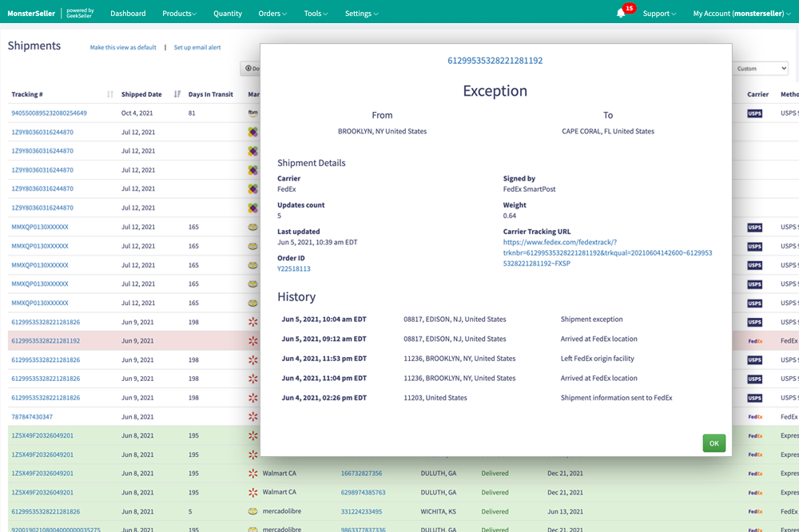The width and height of the screenshot is (799, 532).
Task: Click the partially hidden Download button beside the dialog
Action: pos(250,68)
